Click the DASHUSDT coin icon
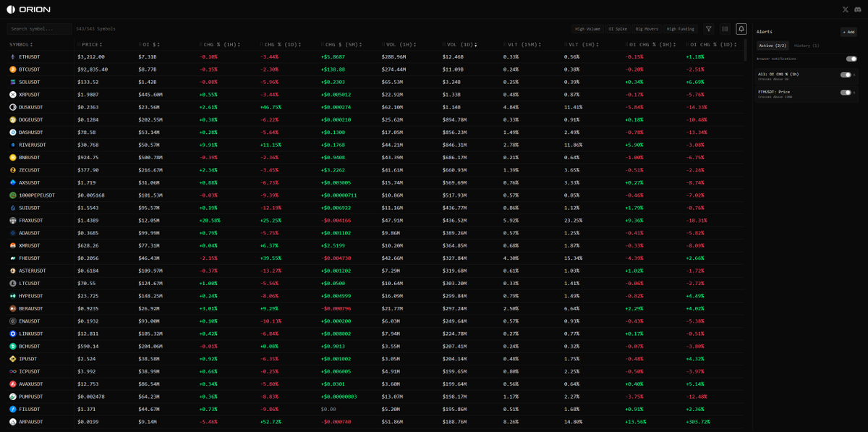This screenshot has width=868, height=432. [x=13, y=132]
